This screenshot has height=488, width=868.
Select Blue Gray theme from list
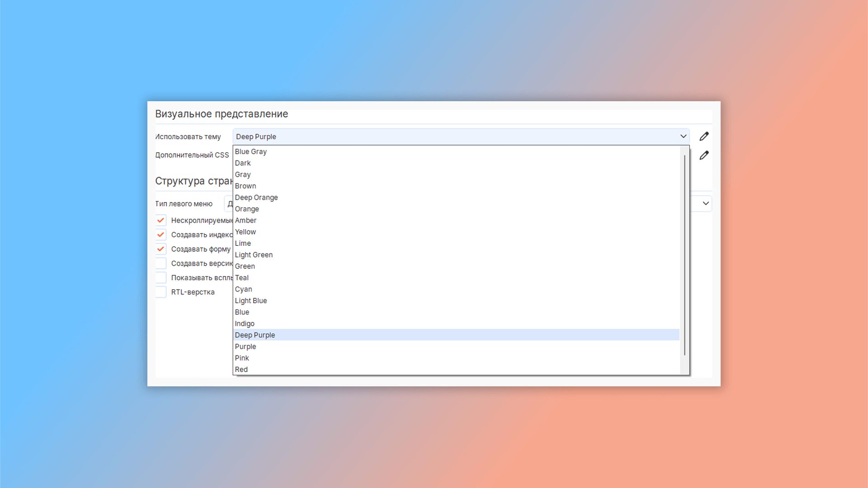tap(251, 152)
